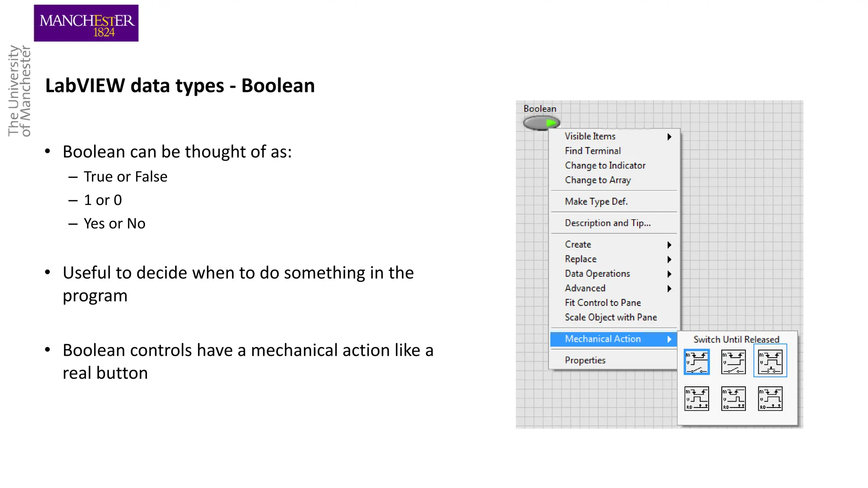Click The University of Manchester vertical text
Image resolution: width=868 pixels, height=488 pixels.
tap(19, 91)
